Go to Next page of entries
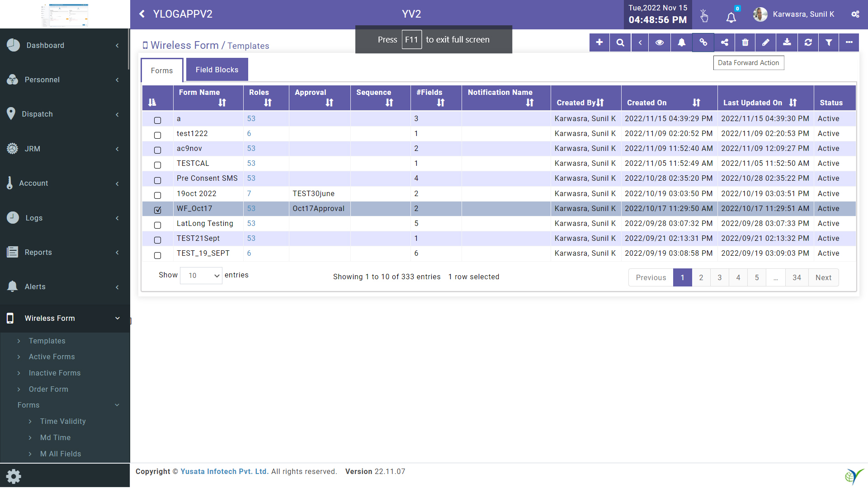The height and width of the screenshot is (488, 868). pyautogui.click(x=823, y=277)
